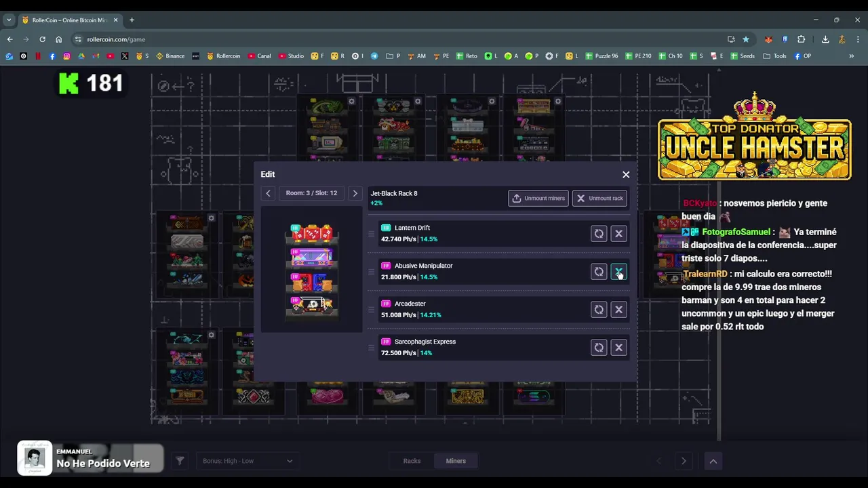
Task: Grab drag handle of Sarcophagist Express row
Action: click(371, 348)
